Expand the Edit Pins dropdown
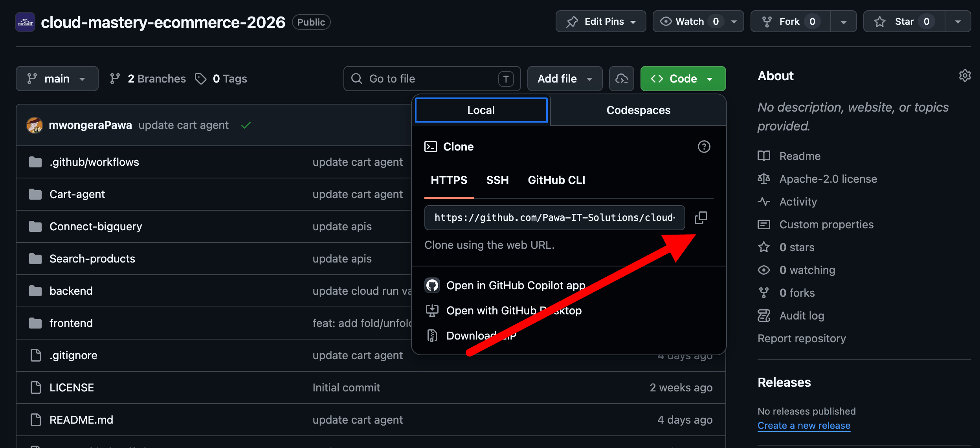 click(x=600, y=21)
